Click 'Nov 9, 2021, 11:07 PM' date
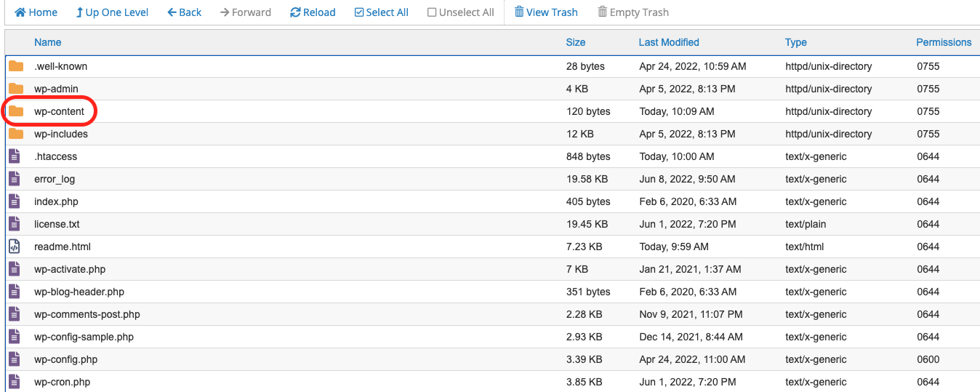 [691, 314]
